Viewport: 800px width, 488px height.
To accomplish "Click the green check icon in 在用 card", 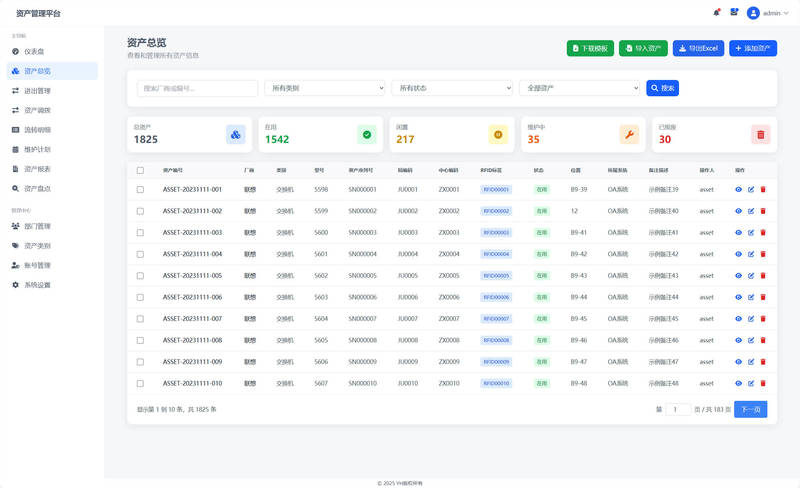I will tap(366, 134).
